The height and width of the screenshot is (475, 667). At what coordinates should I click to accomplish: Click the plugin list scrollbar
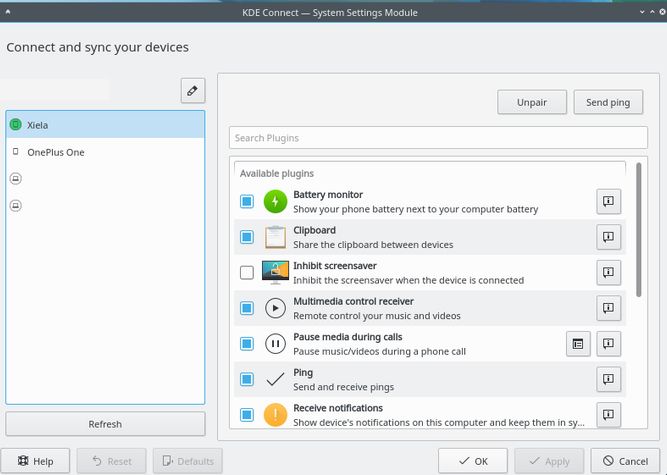(638, 230)
